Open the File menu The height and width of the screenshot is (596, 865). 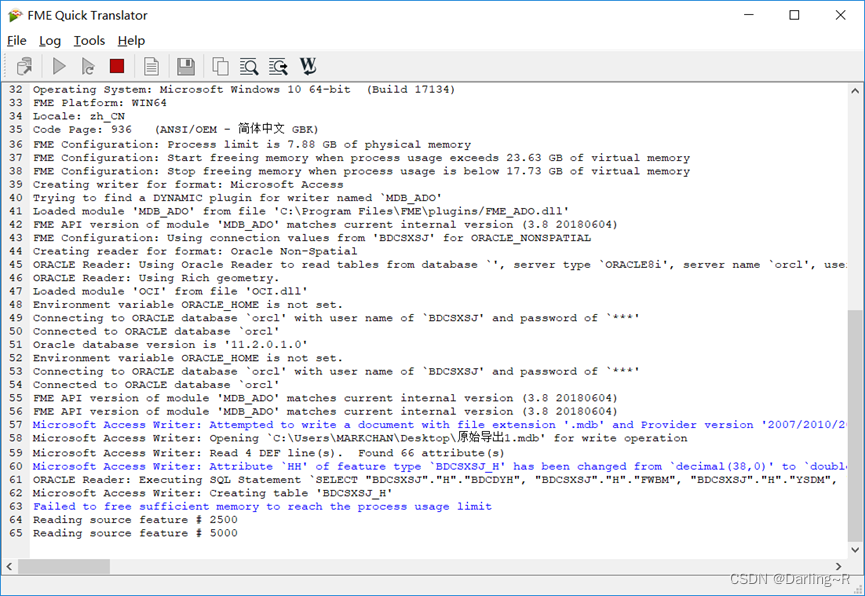tap(17, 41)
